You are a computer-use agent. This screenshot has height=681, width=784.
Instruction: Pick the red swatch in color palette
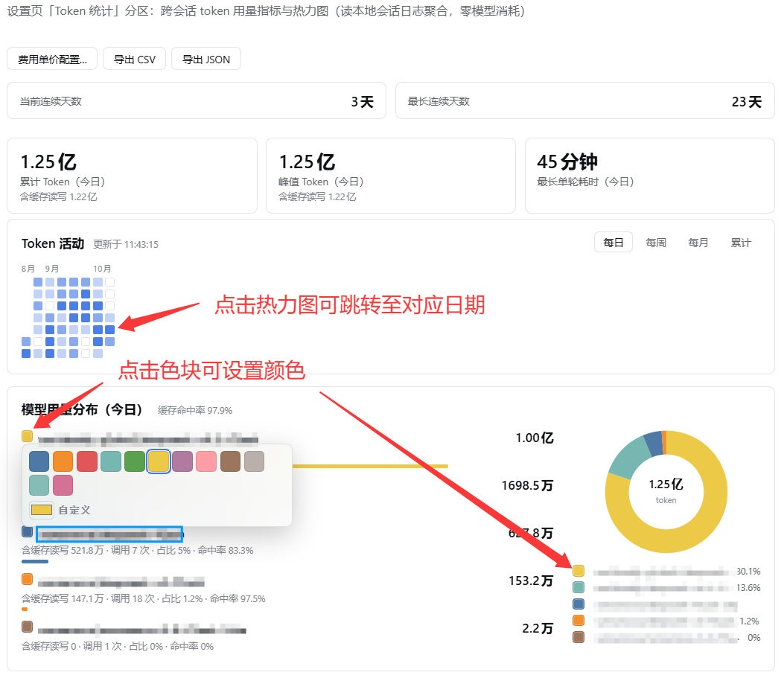pyautogui.click(x=87, y=461)
